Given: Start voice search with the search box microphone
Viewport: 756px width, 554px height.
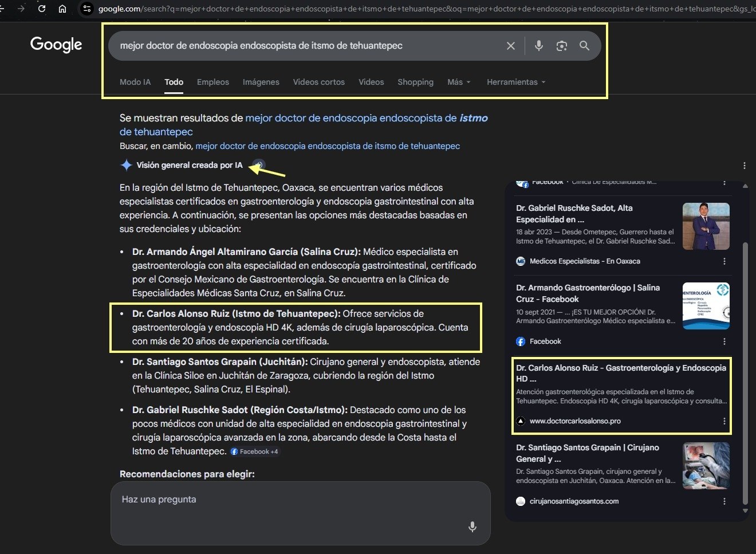Looking at the screenshot, I should (539, 46).
